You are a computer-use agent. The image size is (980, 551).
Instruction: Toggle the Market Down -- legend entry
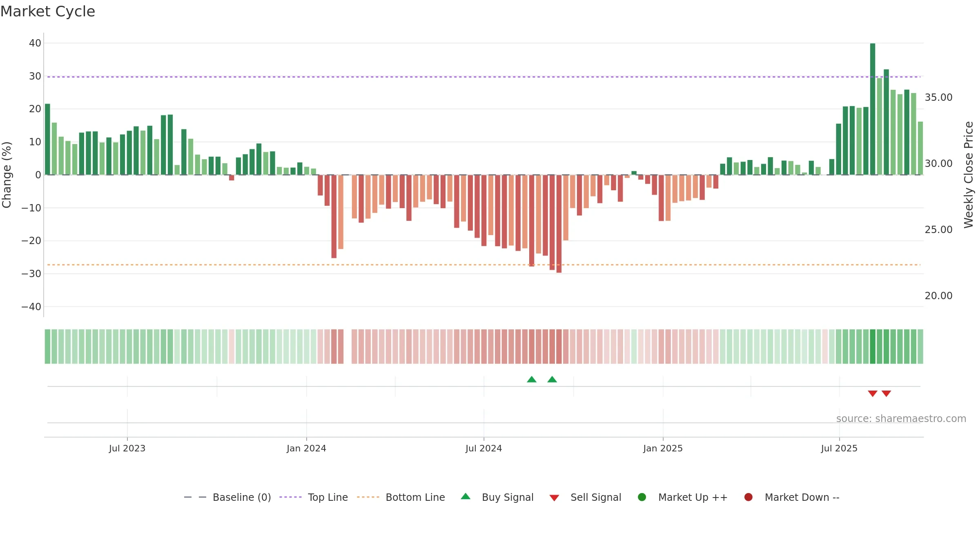coord(792,497)
